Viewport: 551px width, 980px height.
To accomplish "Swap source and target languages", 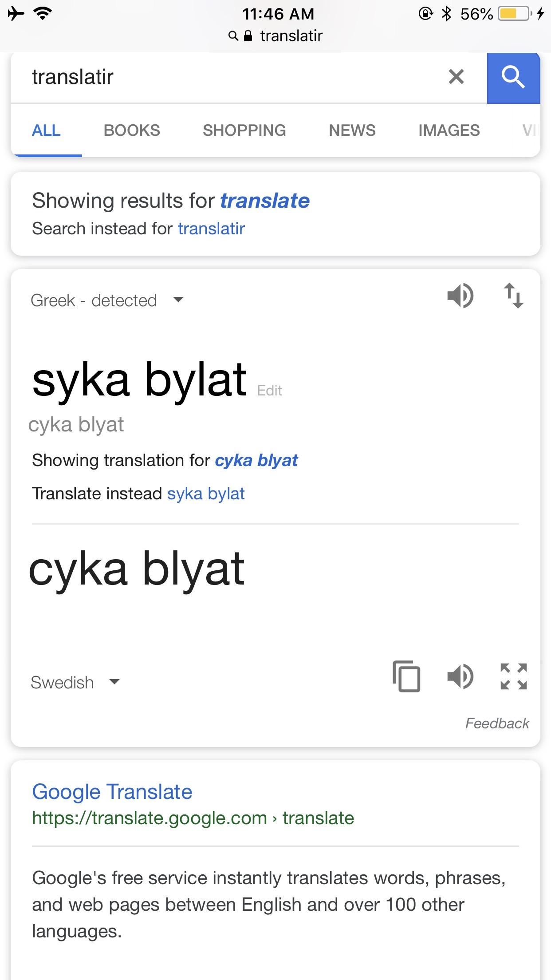I will click(514, 296).
